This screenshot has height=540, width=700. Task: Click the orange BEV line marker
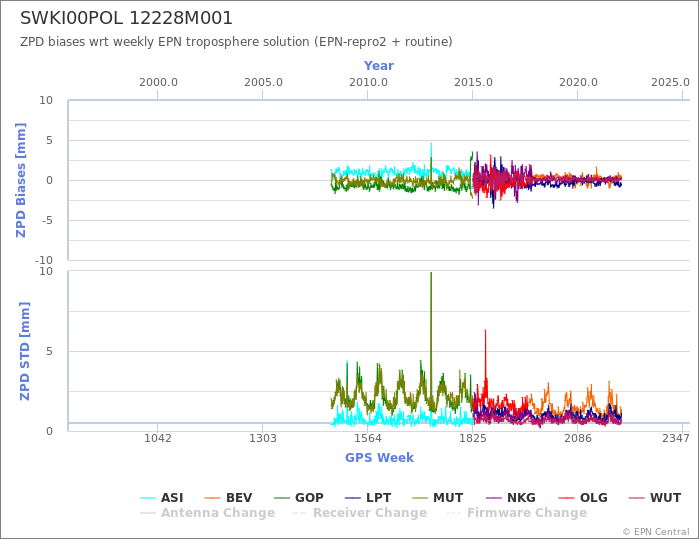point(212,498)
